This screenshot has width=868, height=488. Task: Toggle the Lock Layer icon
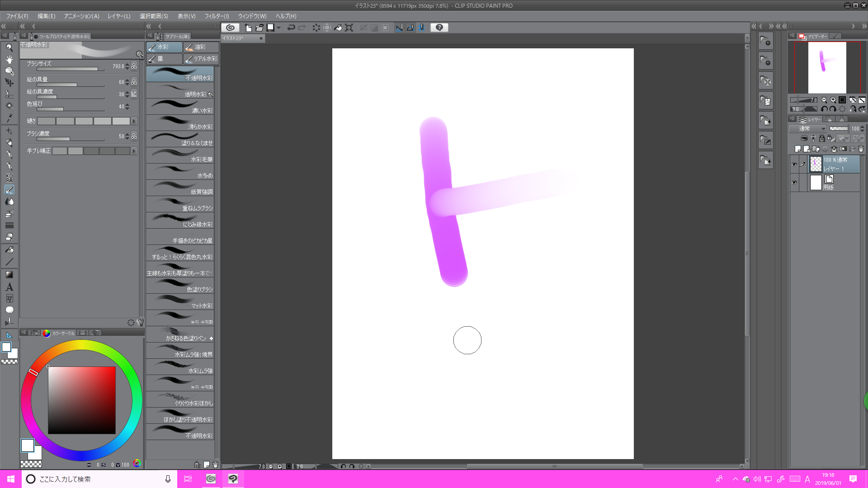[x=822, y=139]
